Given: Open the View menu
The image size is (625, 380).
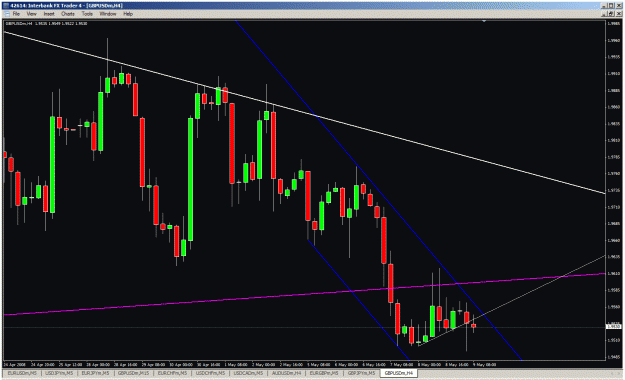Looking at the screenshot, I should [31, 14].
